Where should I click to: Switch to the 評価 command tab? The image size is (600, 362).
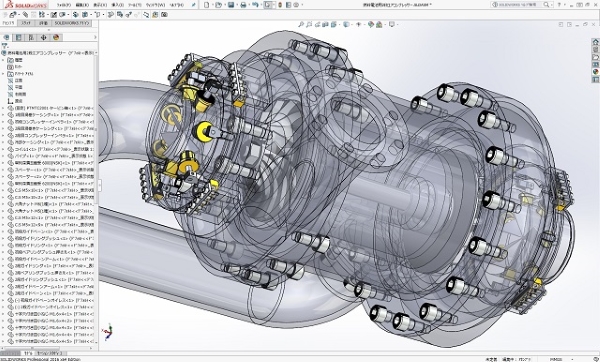(43, 23)
